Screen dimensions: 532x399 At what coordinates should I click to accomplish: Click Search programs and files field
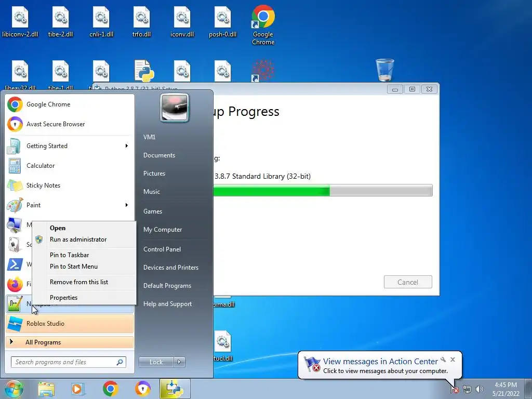[x=68, y=362]
